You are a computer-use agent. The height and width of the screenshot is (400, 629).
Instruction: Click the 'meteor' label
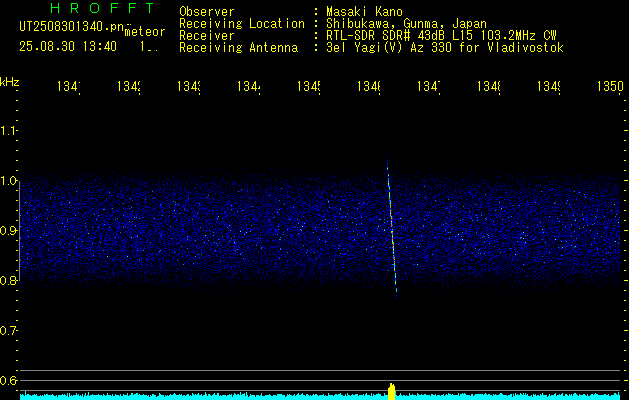pyautogui.click(x=145, y=32)
